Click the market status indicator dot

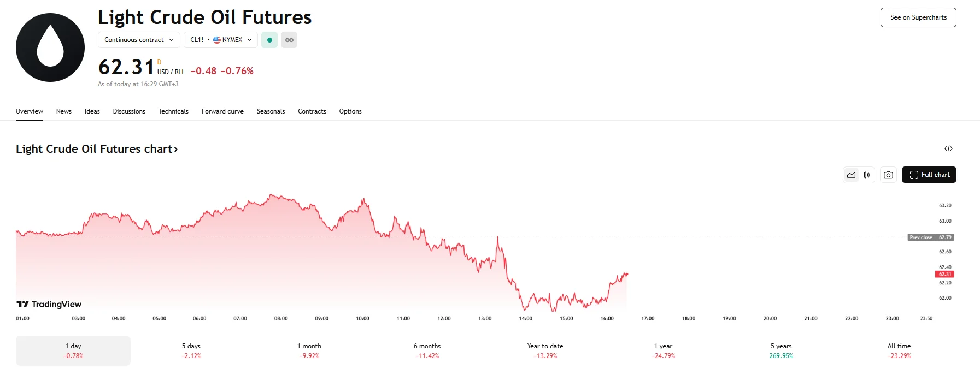(x=269, y=39)
